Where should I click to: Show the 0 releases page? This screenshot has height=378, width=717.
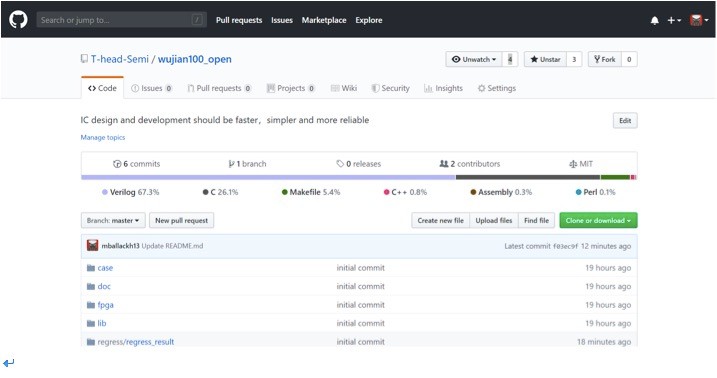click(358, 164)
